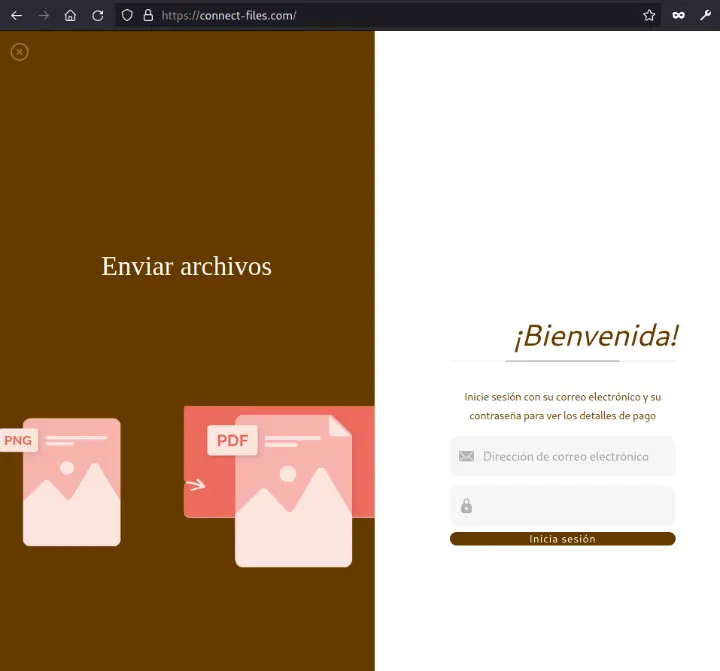Bookmark this page with the star icon

pos(649,15)
